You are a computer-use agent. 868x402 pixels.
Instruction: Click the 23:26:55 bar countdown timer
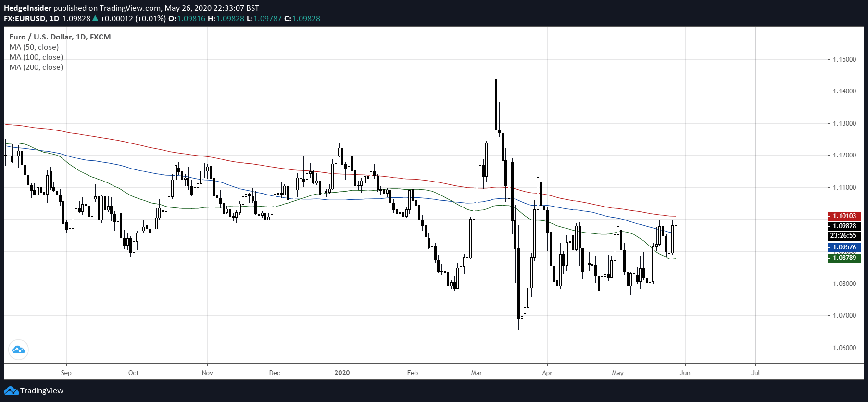click(x=844, y=235)
